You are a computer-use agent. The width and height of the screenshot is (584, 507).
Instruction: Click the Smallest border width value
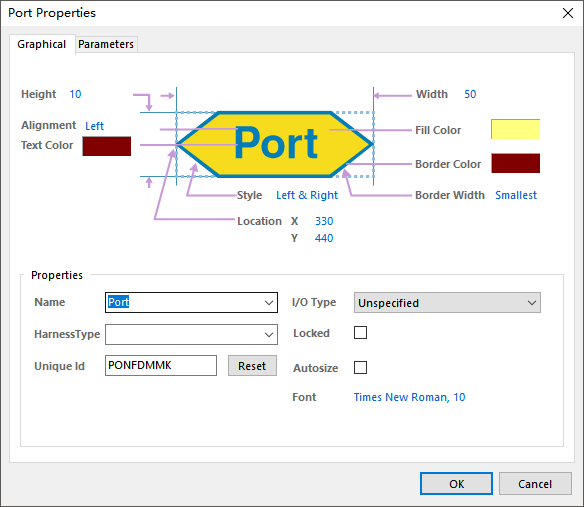point(516,195)
